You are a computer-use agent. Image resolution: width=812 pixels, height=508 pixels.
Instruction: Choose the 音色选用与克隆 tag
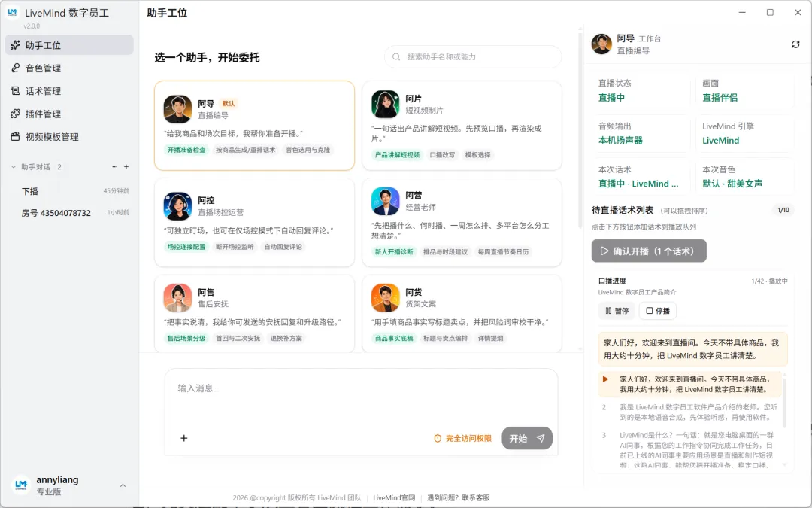pos(308,150)
